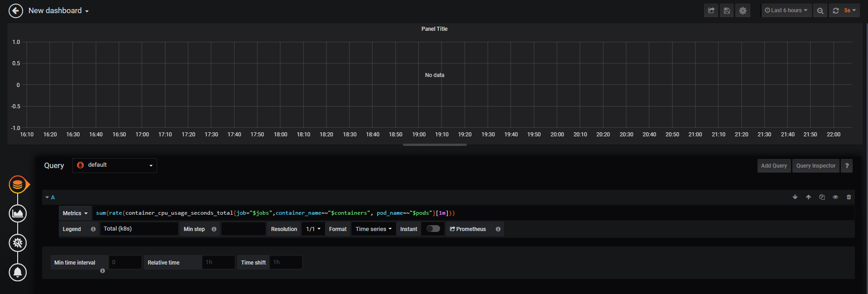
Task: Open the Alert bell tab in sidebar
Action: (18, 272)
